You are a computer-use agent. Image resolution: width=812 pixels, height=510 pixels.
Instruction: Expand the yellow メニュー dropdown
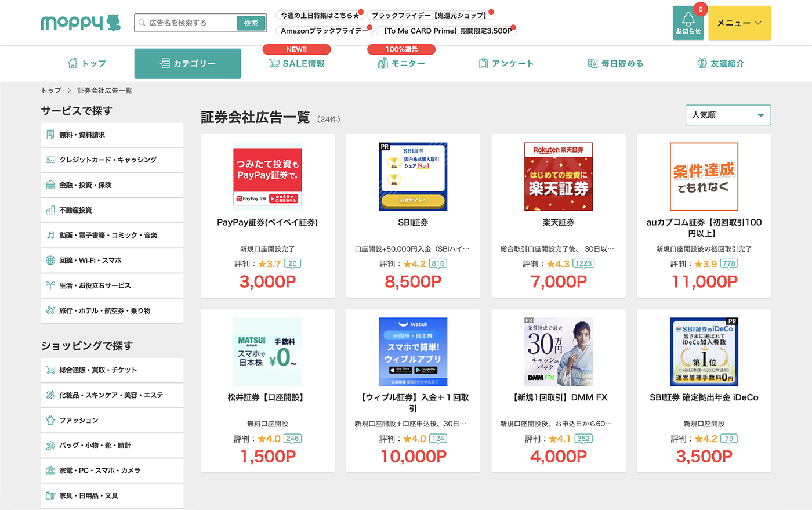click(739, 23)
